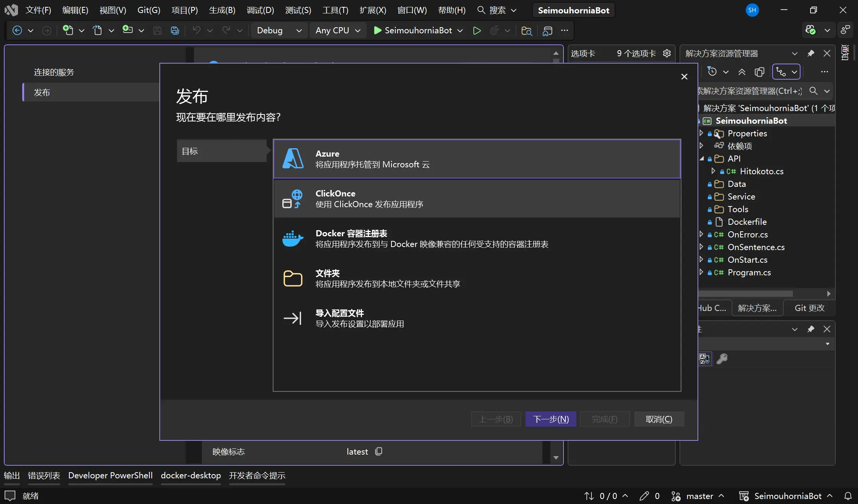Click the wrench property pages icon
Viewport: 858px width, 504px height.
(x=722, y=359)
